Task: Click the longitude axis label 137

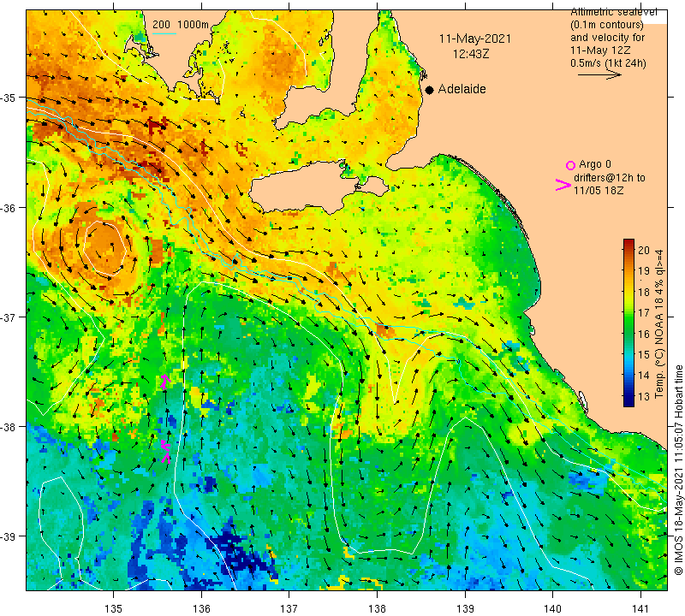Action: click(289, 608)
